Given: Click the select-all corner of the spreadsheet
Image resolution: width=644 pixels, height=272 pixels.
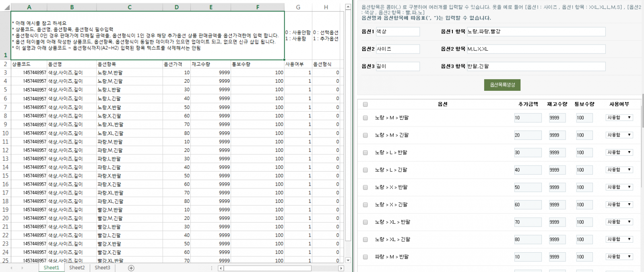Looking at the screenshot, I should 5,7.
